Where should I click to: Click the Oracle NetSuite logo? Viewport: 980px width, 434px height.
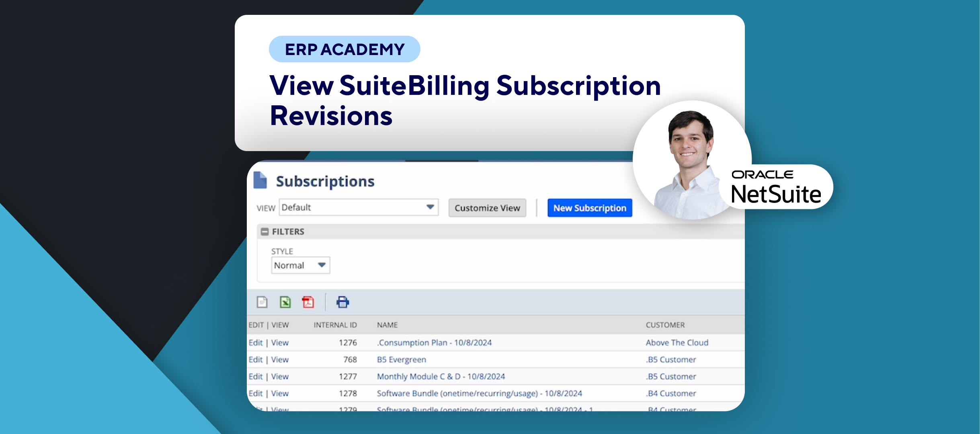[x=776, y=187]
